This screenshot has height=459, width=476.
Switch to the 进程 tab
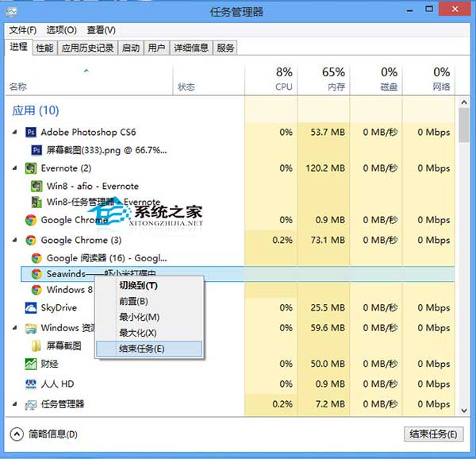[x=18, y=47]
